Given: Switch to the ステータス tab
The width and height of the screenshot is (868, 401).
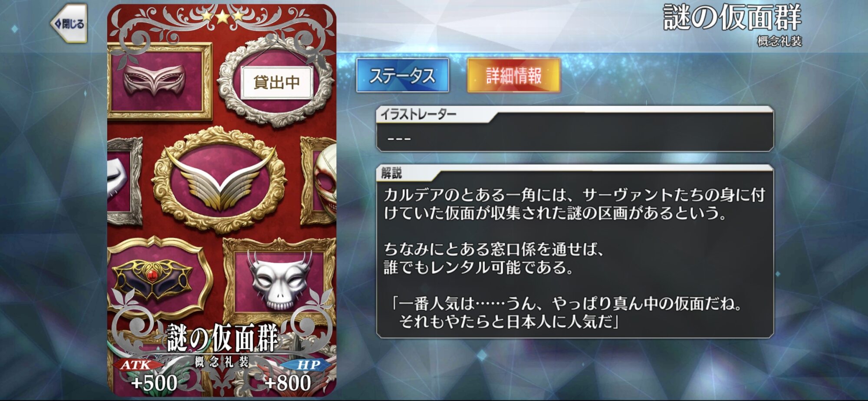Looking at the screenshot, I should click(x=402, y=76).
